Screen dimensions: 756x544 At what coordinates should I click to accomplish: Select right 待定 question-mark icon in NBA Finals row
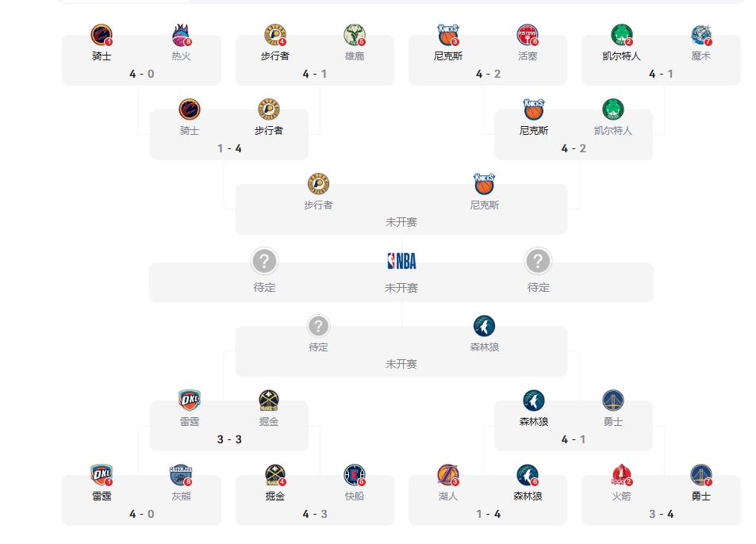538,261
